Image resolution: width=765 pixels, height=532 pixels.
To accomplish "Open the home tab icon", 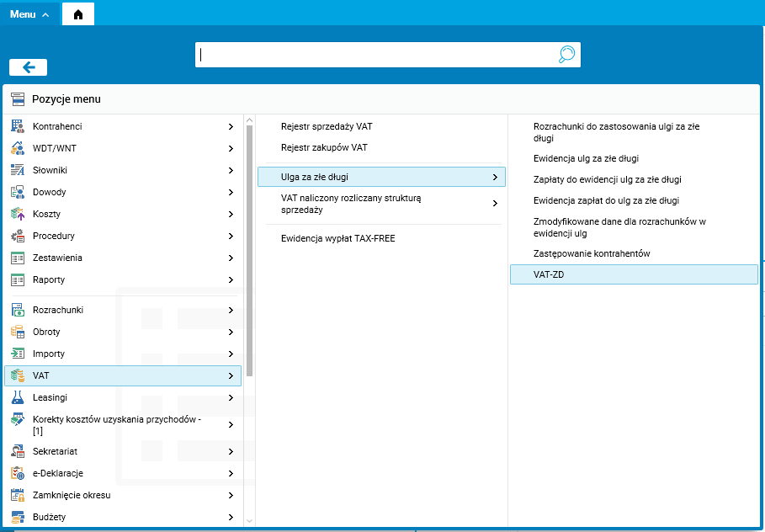I will tap(78, 14).
